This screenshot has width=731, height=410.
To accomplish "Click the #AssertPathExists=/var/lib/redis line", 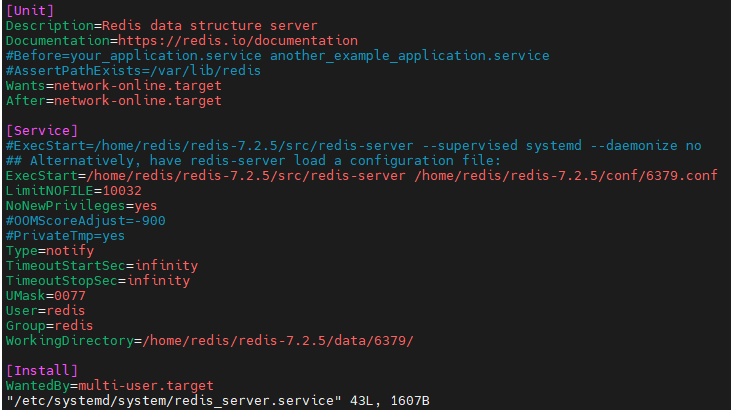I will 133,70.
